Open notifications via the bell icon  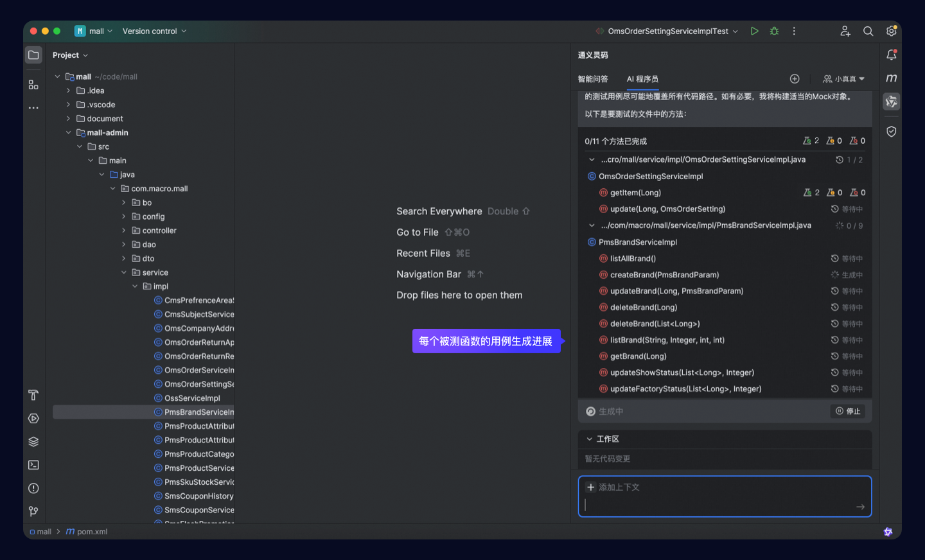click(892, 55)
